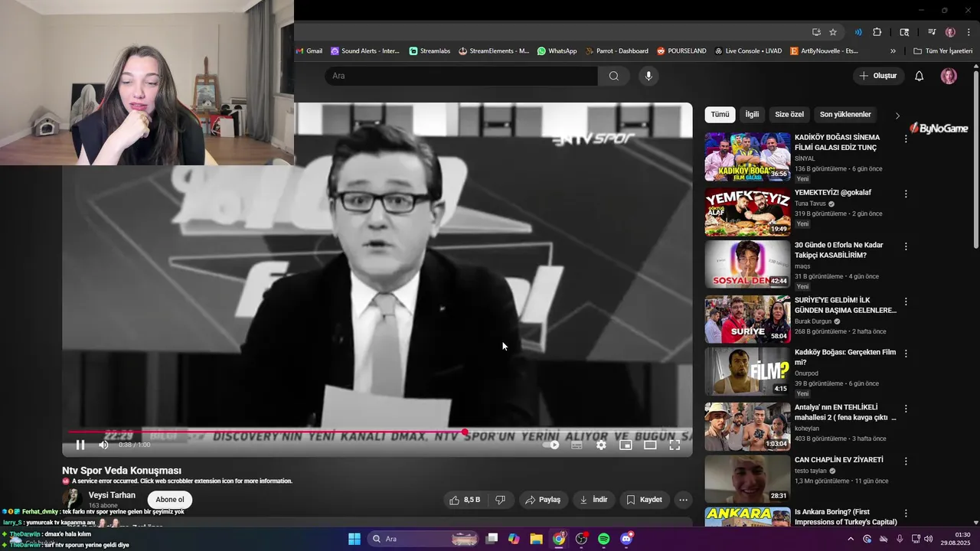Open Discord from the taskbar
Screen dimensions: 980x551
(x=626, y=539)
